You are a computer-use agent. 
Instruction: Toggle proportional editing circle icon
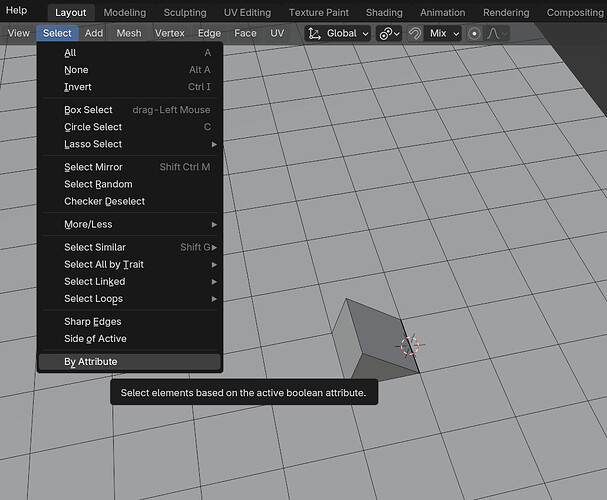[474, 34]
